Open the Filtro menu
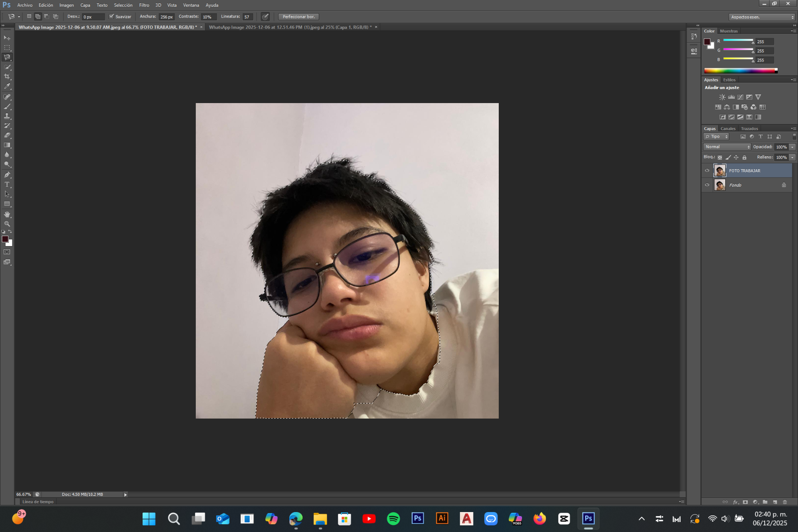The height and width of the screenshot is (532, 798). (144, 5)
